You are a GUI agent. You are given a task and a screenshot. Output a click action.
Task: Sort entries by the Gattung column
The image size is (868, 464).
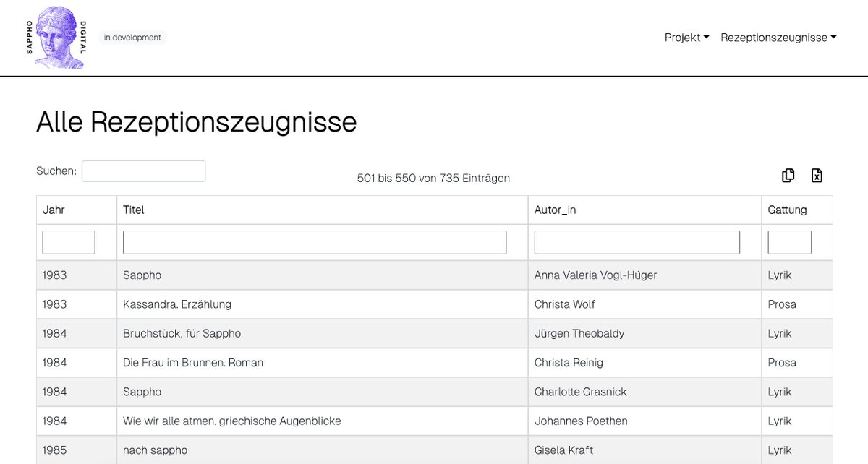787,210
